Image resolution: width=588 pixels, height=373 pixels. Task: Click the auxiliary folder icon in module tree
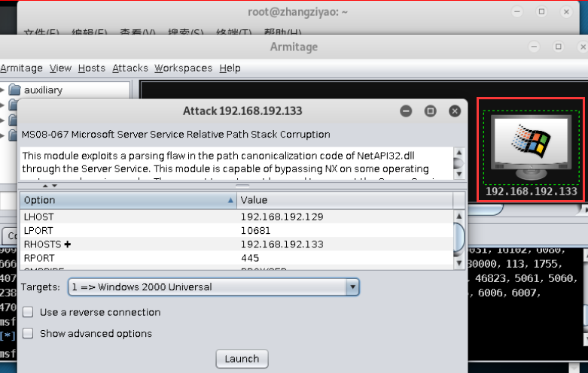coord(14,90)
